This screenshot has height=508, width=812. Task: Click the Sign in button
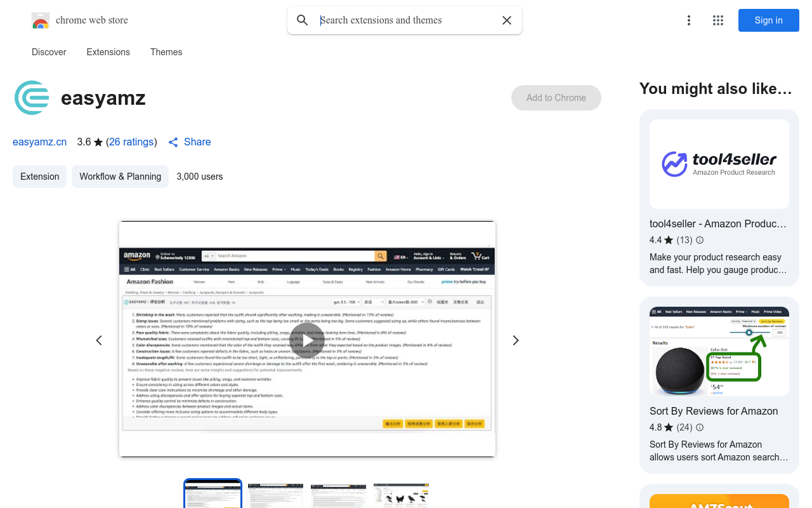tap(768, 20)
